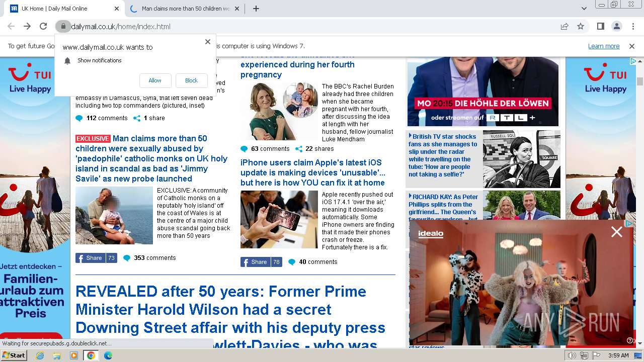This screenshot has height=362, width=644.
Task: Open British TV star shocks fans story
Action: pos(443,155)
